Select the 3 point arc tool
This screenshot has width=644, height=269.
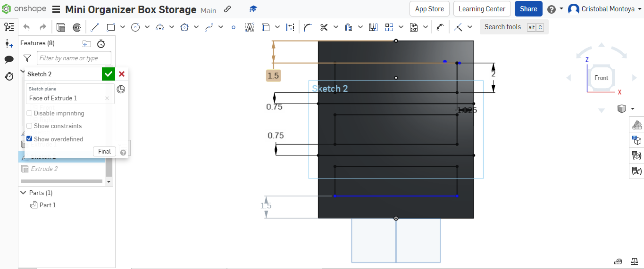160,27
